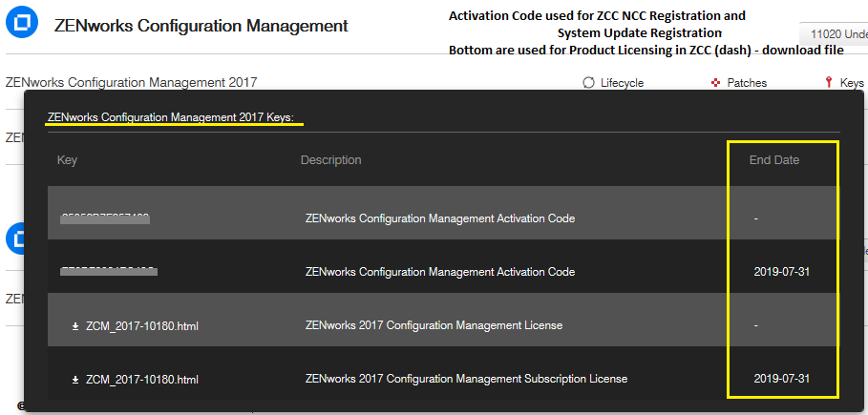Click the Description column header

[x=330, y=160]
